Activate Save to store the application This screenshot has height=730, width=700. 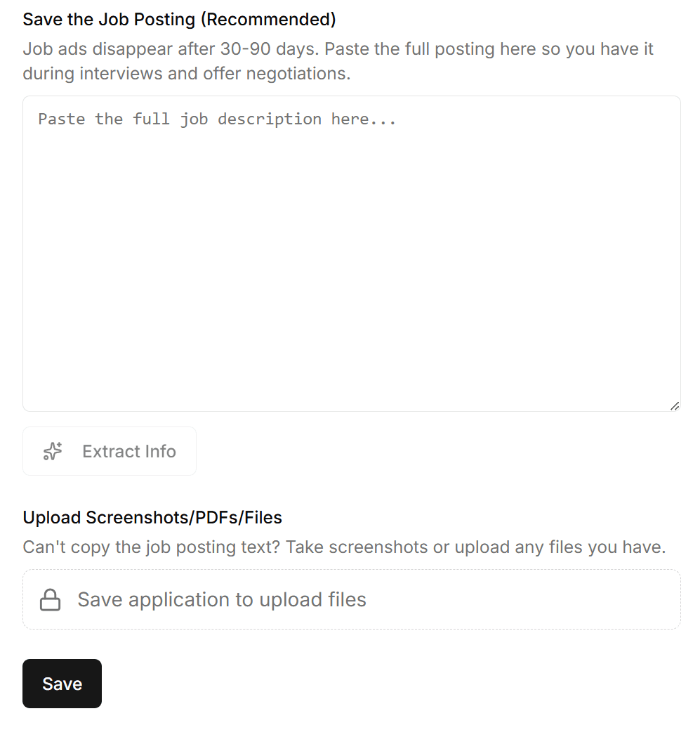click(x=62, y=683)
